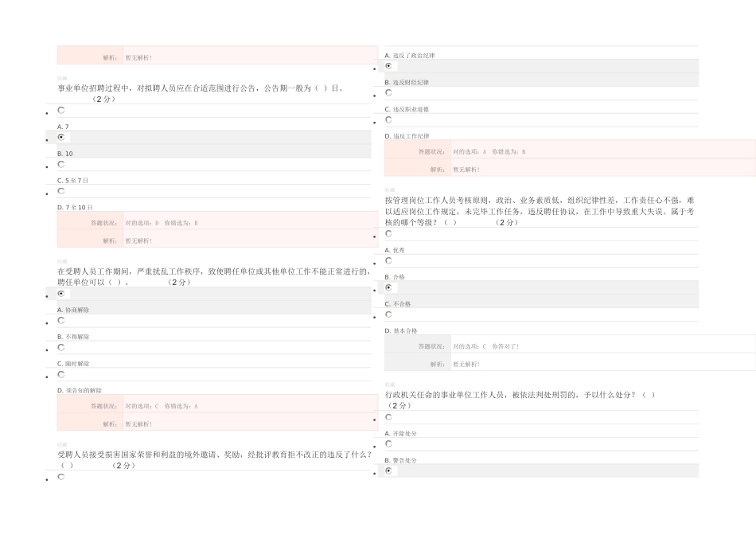Click answer status 对的选项: D 你错选为: B

pos(162,224)
